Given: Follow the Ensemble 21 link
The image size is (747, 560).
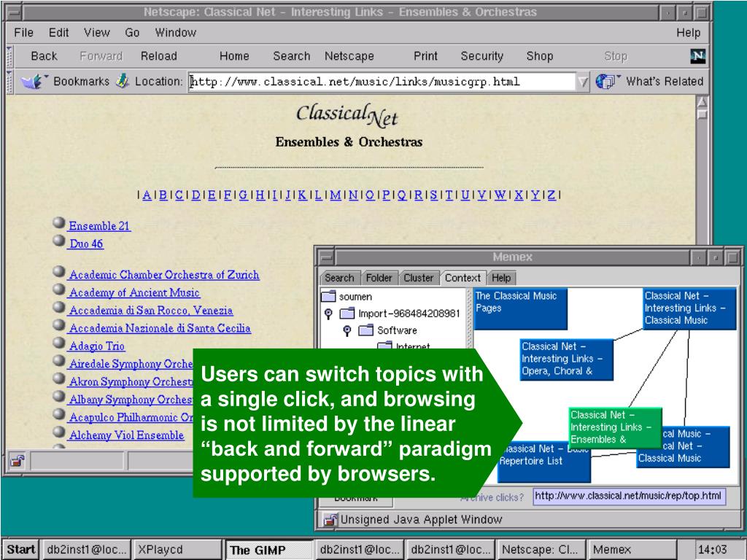Looking at the screenshot, I should point(99,226).
